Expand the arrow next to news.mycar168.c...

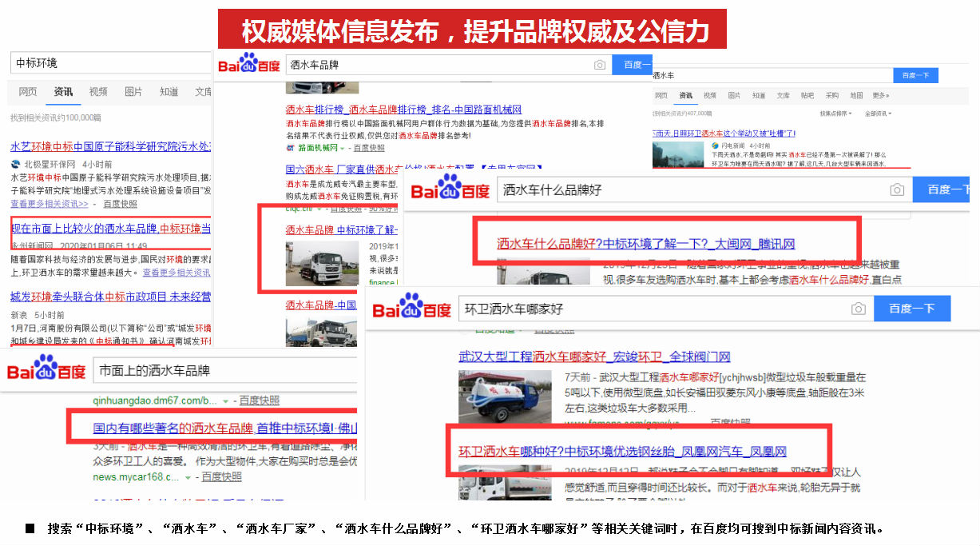[188, 477]
